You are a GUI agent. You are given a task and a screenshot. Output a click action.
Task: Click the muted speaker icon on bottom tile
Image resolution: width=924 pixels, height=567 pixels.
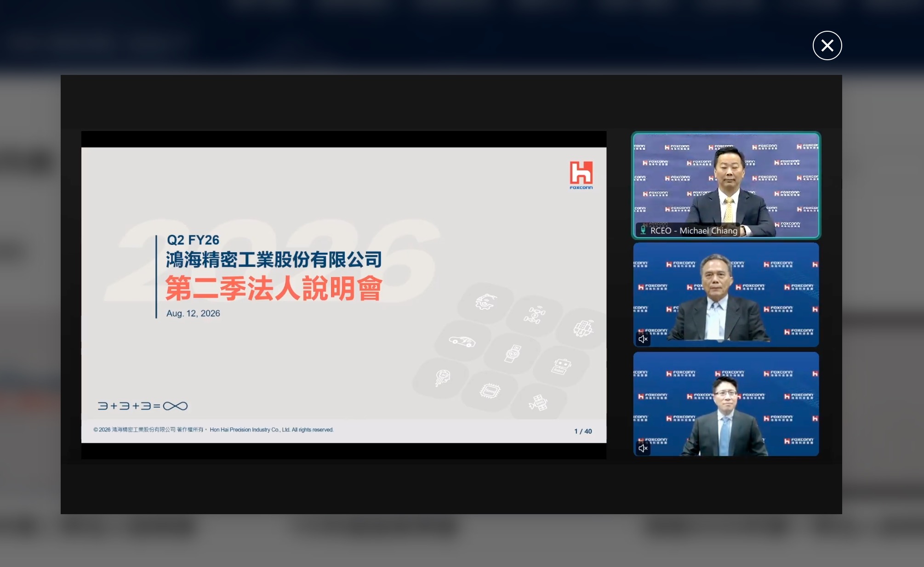[x=643, y=448]
